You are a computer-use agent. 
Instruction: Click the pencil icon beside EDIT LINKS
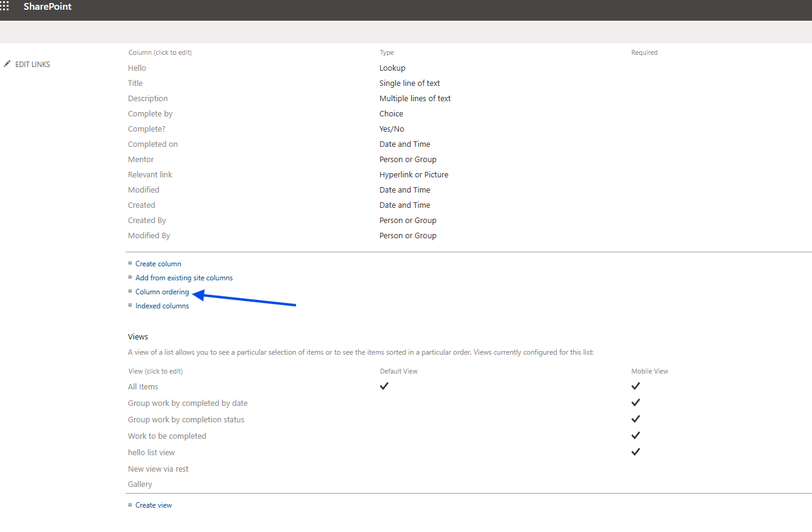tap(7, 64)
